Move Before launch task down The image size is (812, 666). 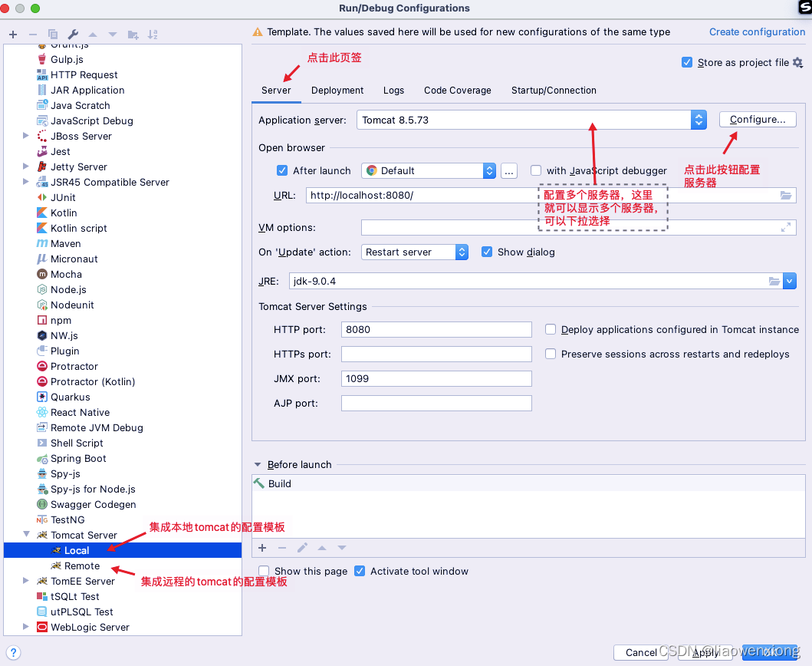click(x=342, y=548)
